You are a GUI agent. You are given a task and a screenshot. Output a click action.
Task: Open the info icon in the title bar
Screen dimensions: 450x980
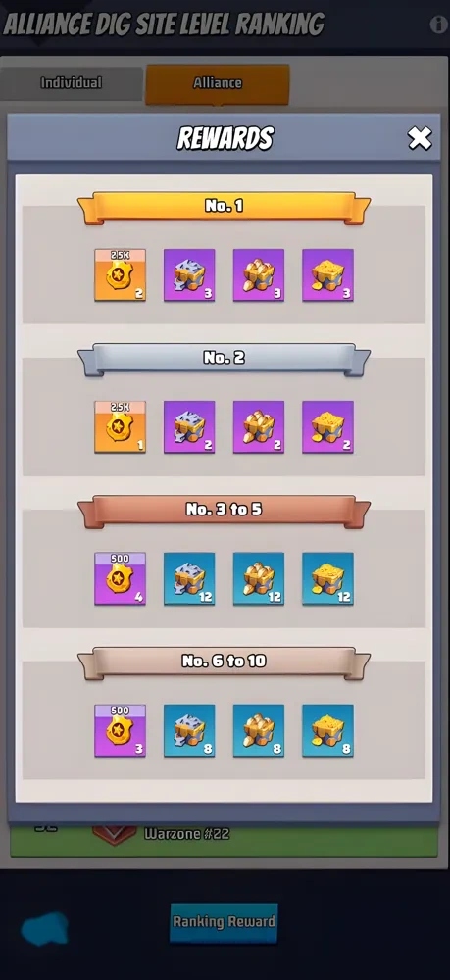point(439,24)
